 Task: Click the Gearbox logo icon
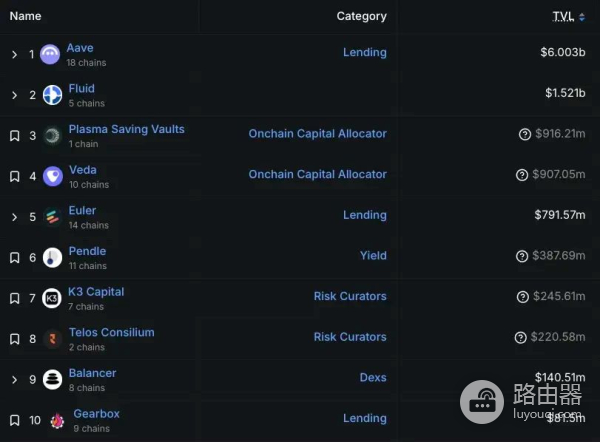click(55, 420)
